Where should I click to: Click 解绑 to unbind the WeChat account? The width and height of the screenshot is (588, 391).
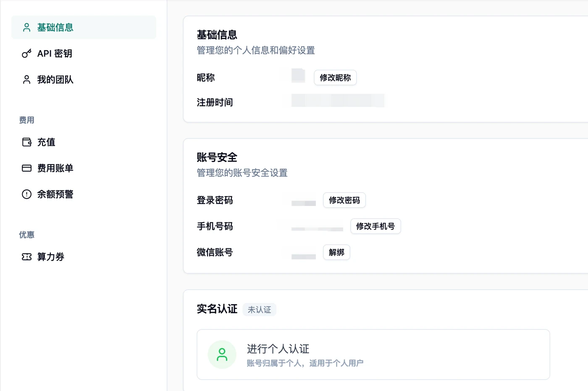tap(336, 252)
